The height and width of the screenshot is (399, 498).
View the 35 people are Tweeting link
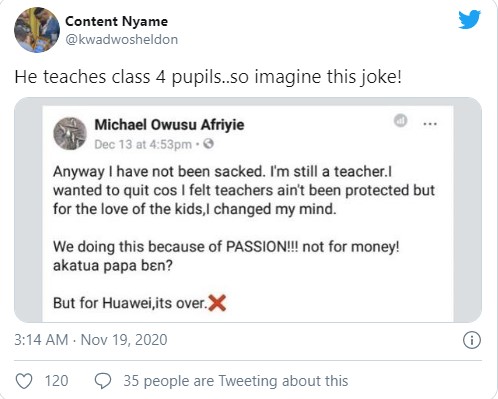[x=236, y=381]
